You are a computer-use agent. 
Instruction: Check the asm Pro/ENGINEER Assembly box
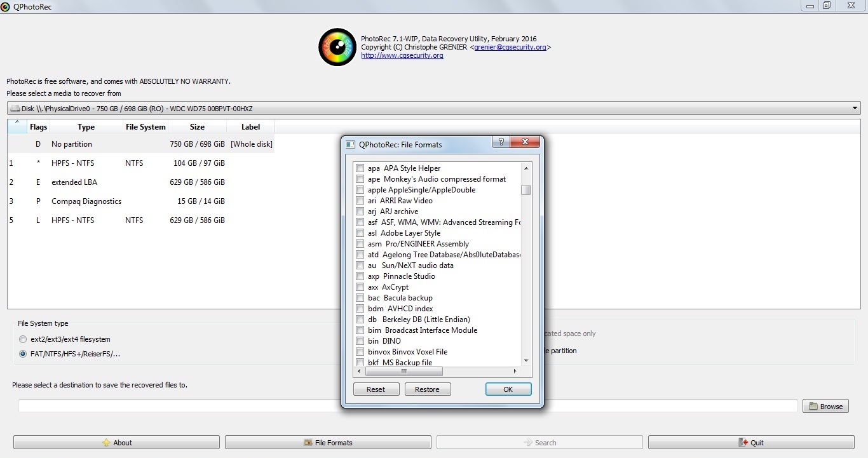[x=360, y=244]
